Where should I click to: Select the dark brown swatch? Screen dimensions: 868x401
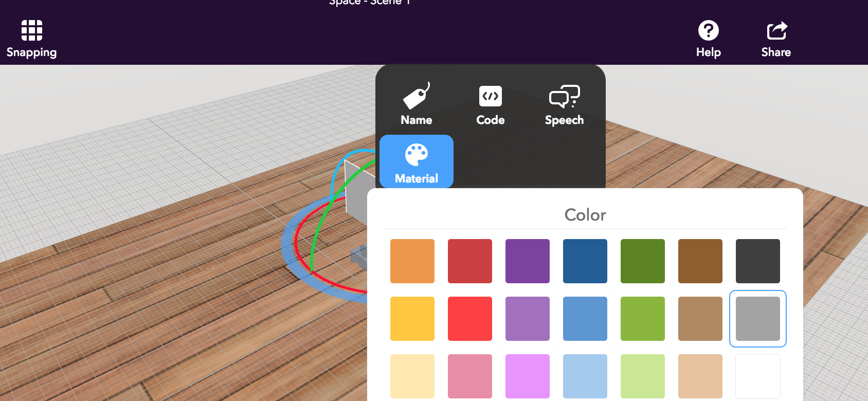point(700,261)
